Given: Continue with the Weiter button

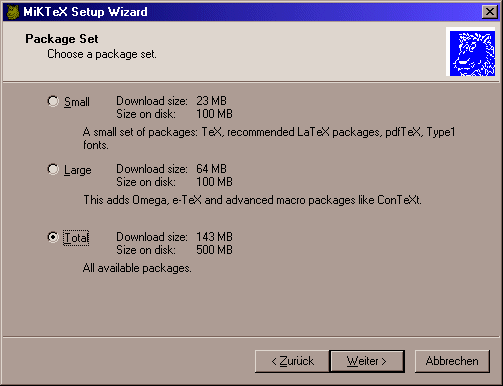Looking at the screenshot, I should 367,361.
